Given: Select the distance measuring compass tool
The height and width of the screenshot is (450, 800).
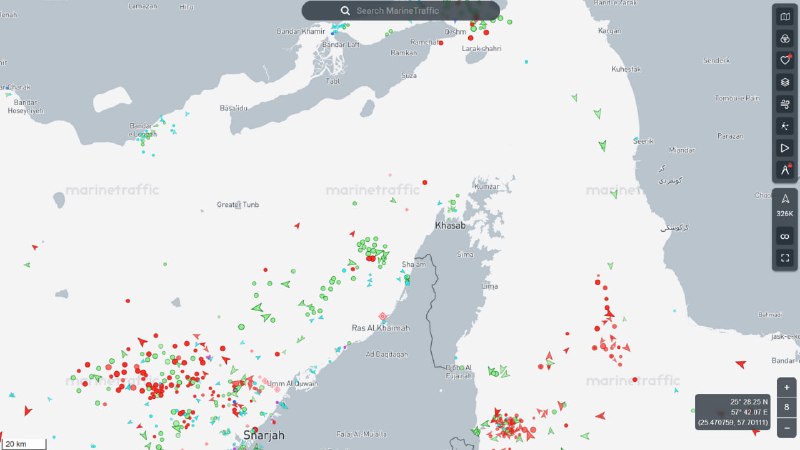Looking at the screenshot, I should [x=785, y=170].
